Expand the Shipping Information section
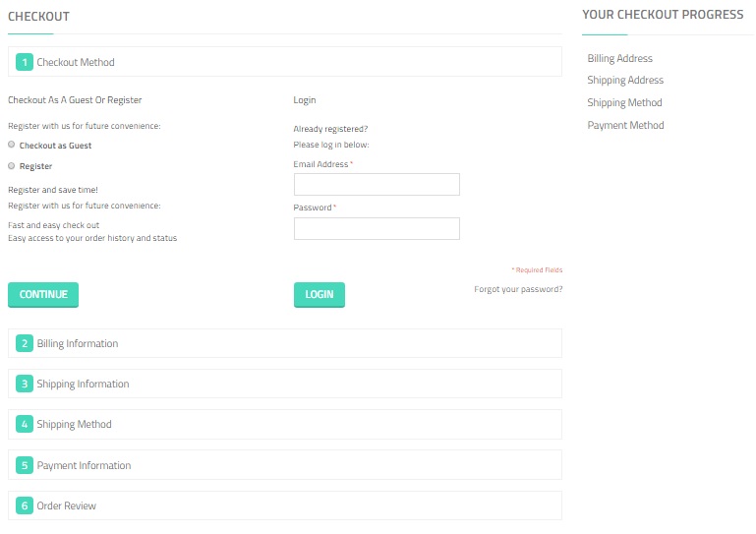This screenshot has height=534, width=756. coord(83,384)
